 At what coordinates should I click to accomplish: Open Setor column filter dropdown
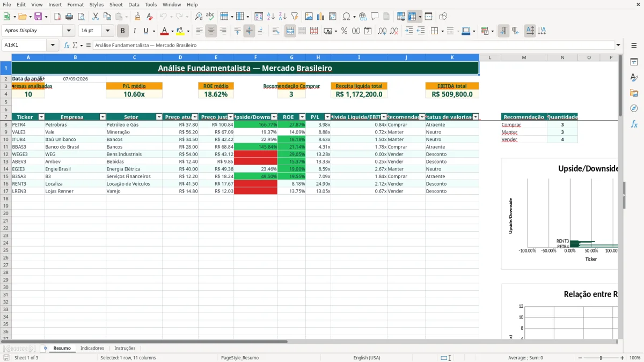pyautogui.click(x=159, y=117)
